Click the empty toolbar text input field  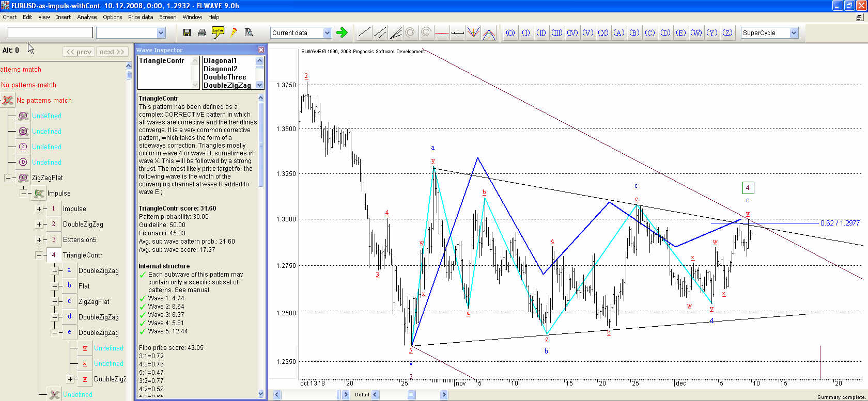[50, 33]
